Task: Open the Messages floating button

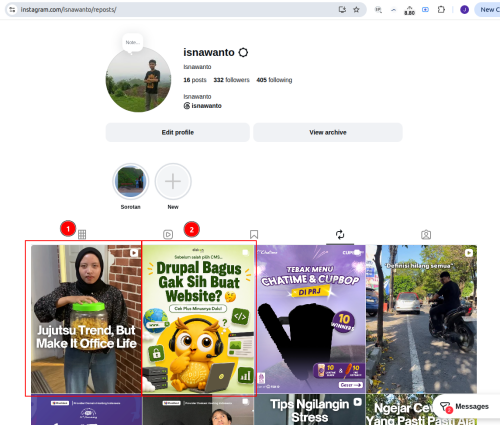Action: (465, 406)
